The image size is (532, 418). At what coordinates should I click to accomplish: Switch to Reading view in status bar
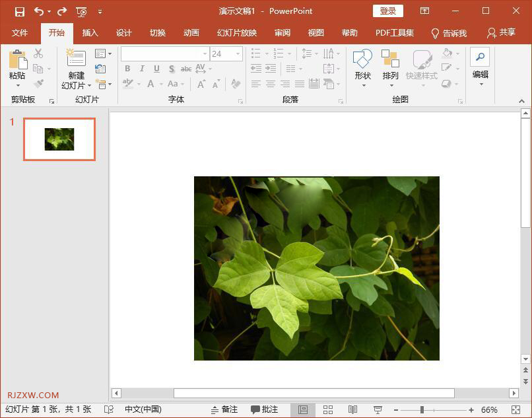[x=353, y=410]
